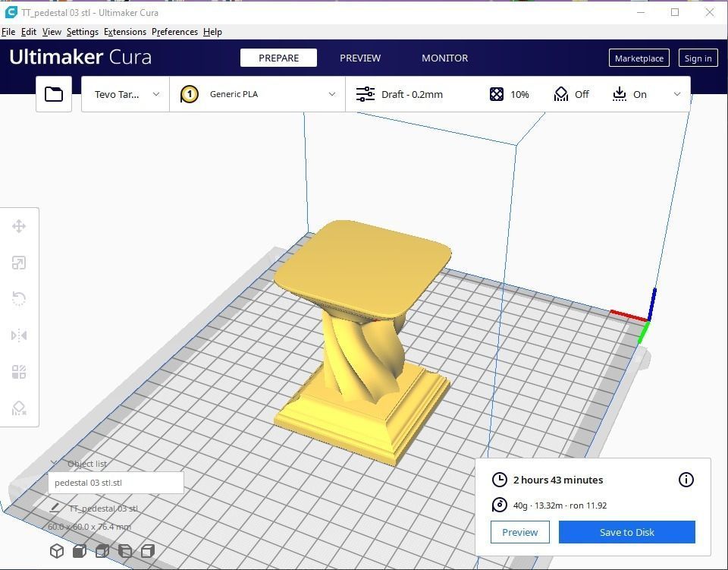Viewport: 728px width, 570px height.
Task: Select the Mirror tool in left toolbar
Action: [x=18, y=335]
